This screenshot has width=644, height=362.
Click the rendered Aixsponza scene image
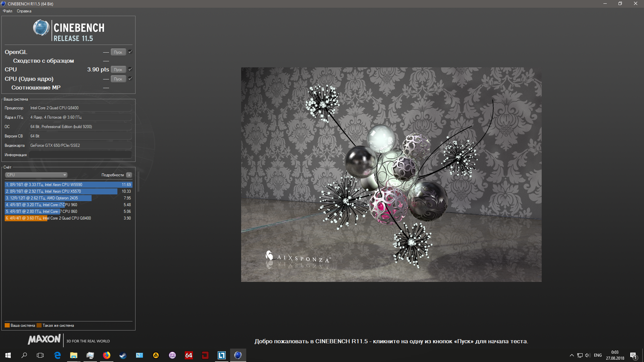391,175
